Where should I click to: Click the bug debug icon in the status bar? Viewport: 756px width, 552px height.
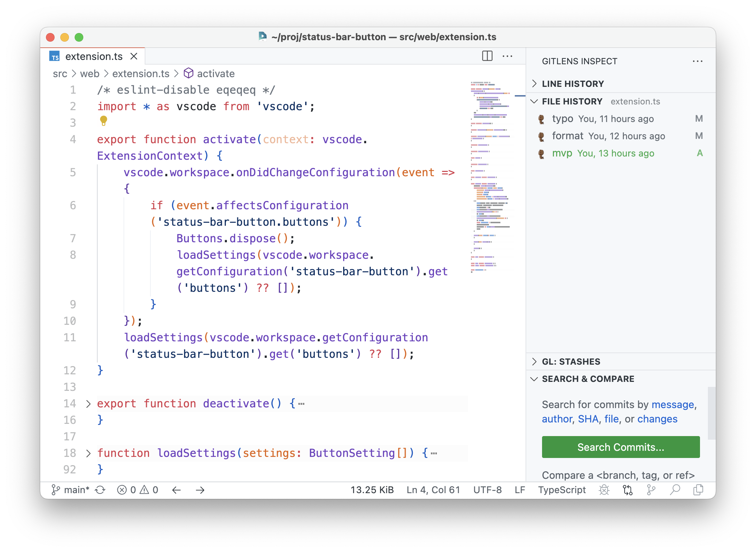point(604,490)
